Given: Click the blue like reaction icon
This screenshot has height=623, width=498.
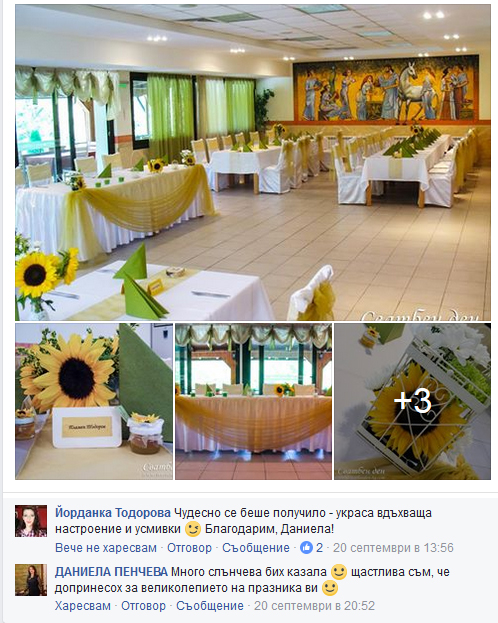Looking at the screenshot, I should tap(306, 548).
